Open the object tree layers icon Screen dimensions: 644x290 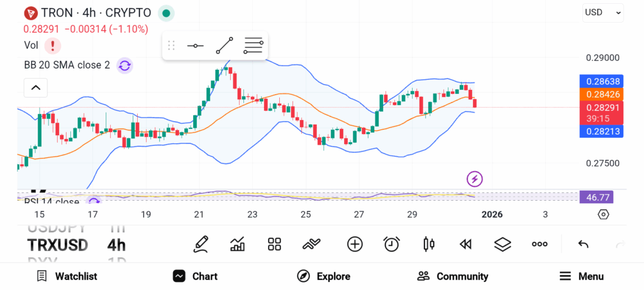pos(502,244)
